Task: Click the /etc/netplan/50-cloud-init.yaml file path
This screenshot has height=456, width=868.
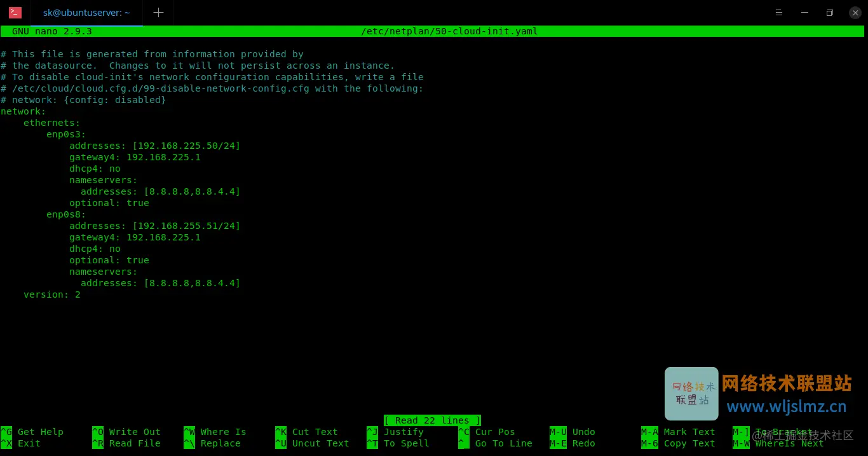Action: pyautogui.click(x=449, y=31)
